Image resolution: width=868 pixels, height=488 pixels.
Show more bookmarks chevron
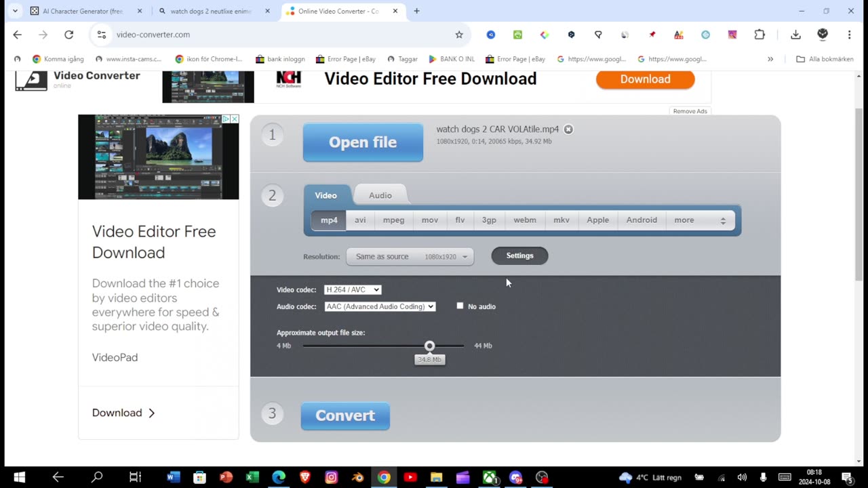point(770,59)
